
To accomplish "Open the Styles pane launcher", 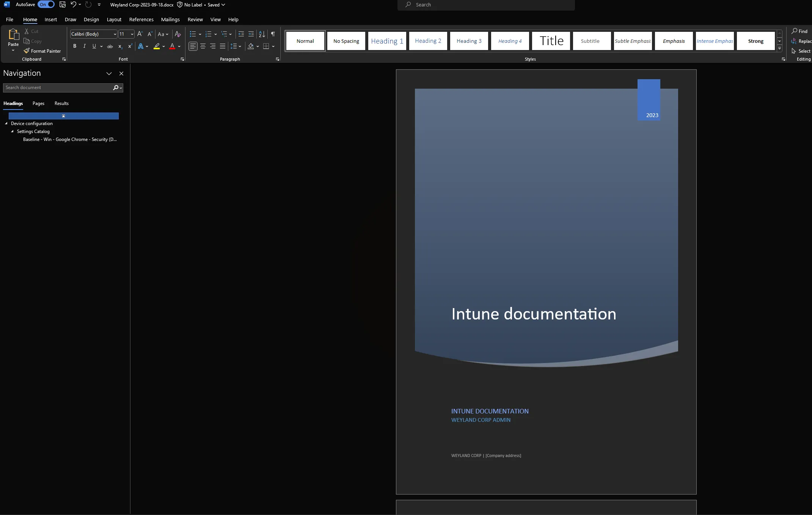I will click(x=784, y=59).
